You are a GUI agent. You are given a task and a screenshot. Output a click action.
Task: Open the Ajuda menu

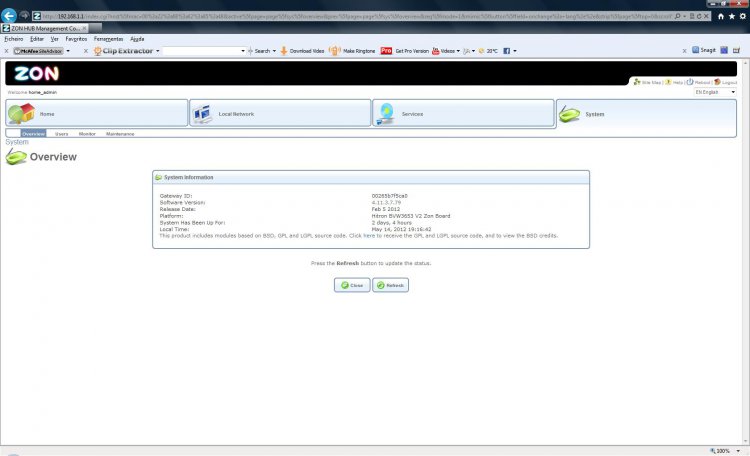pyautogui.click(x=137, y=39)
